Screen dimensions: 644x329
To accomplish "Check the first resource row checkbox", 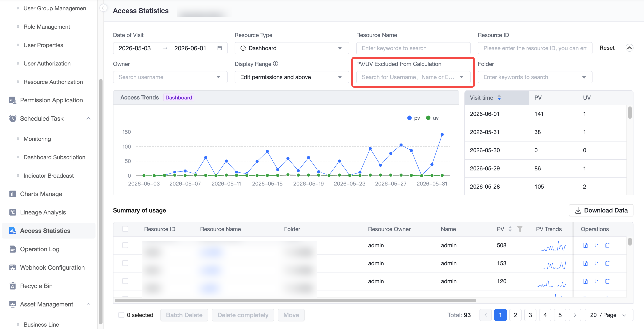I will tap(125, 245).
